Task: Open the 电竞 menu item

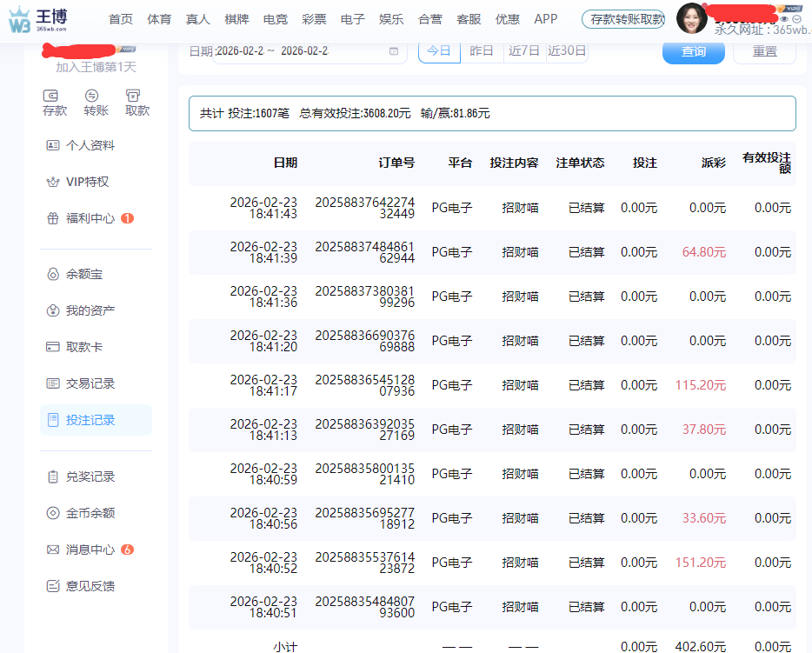Action: pos(275,18)
